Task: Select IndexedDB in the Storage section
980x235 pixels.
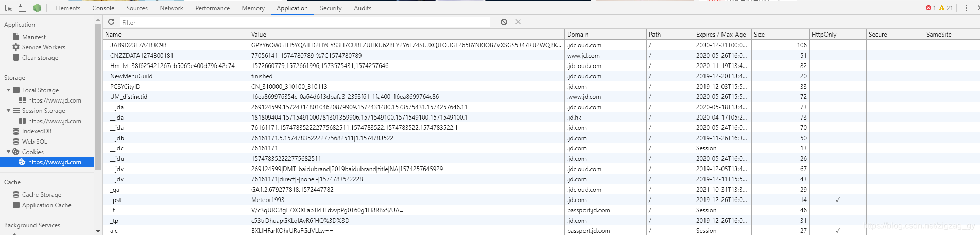Action: pyautogui.click(x=37, y=131)
